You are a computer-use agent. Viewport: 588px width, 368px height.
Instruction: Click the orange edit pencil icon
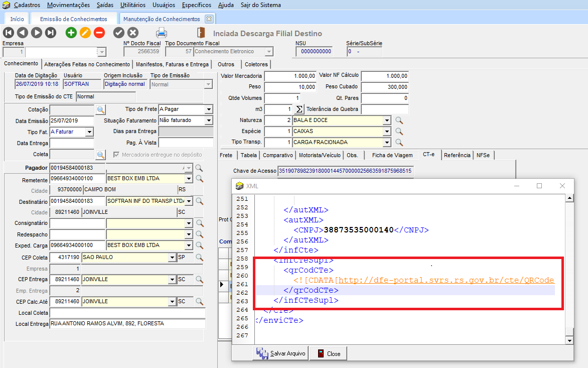pyautogui.click(x=85, y=33)
